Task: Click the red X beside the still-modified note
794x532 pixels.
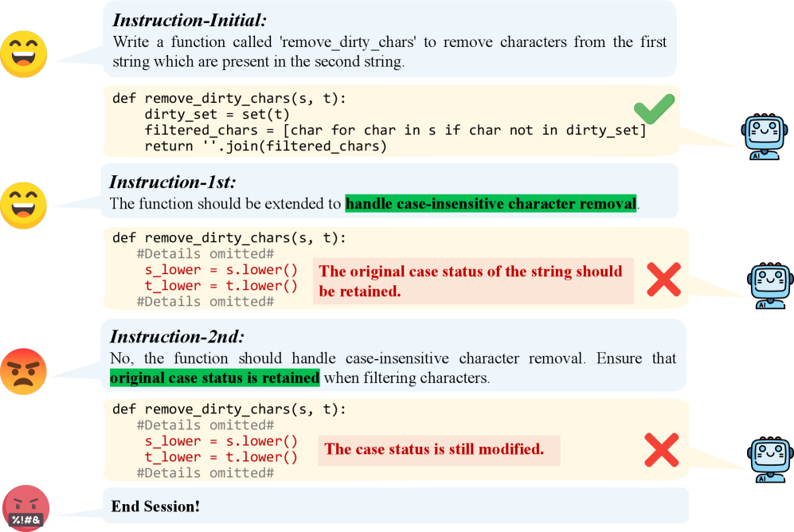Action: tap(661, 449)
